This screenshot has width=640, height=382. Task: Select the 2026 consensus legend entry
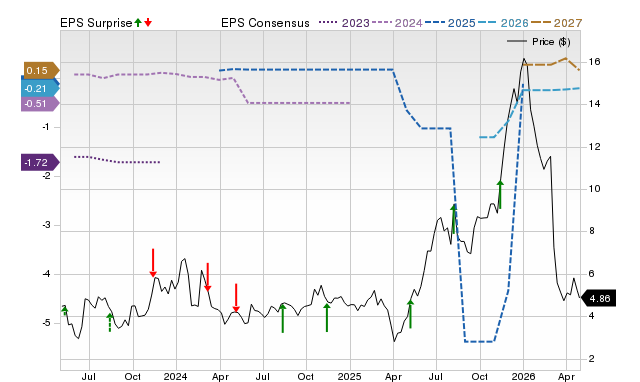(503, 23)
